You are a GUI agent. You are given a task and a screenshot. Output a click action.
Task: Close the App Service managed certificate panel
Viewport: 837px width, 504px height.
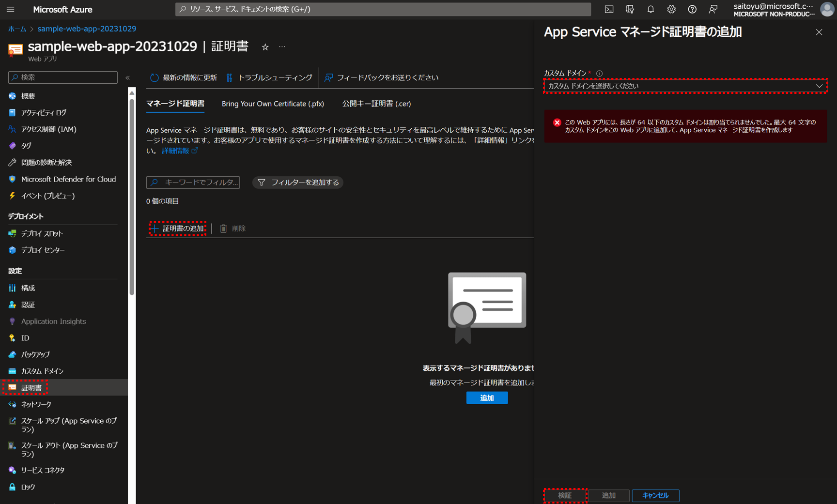[x=819, y=32]
